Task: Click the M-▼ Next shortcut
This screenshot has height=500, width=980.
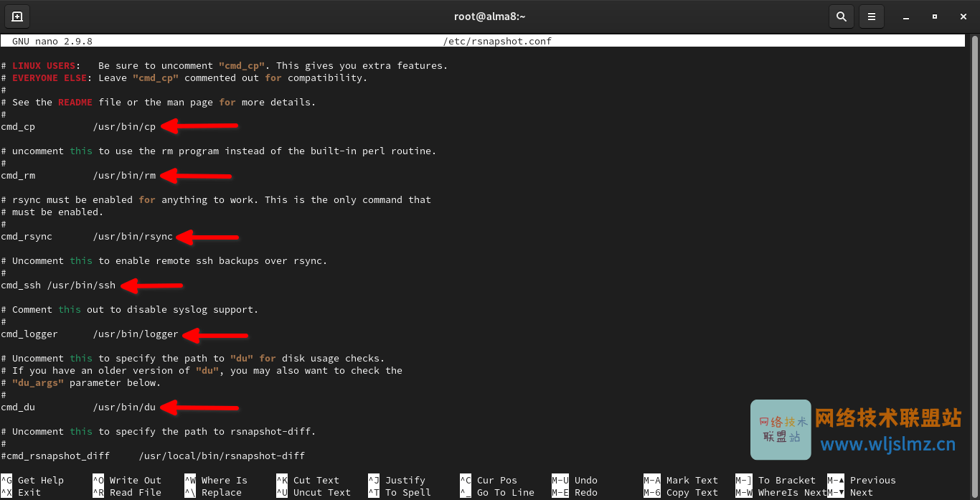Action: tap(850, 493)
